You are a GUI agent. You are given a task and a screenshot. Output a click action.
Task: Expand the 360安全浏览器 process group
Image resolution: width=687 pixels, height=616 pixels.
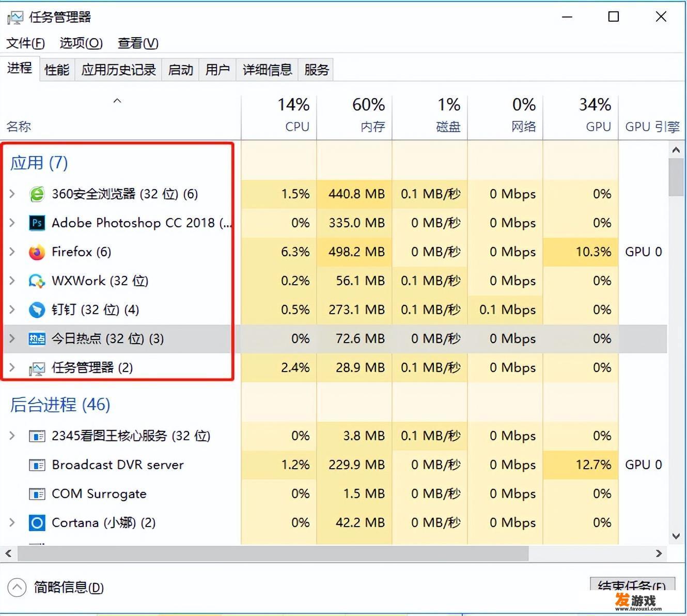coord(12,194)
